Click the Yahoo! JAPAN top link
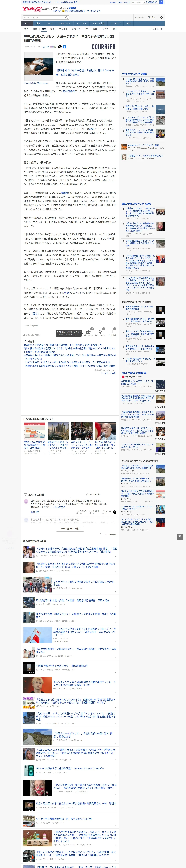 tap(116, 2)
